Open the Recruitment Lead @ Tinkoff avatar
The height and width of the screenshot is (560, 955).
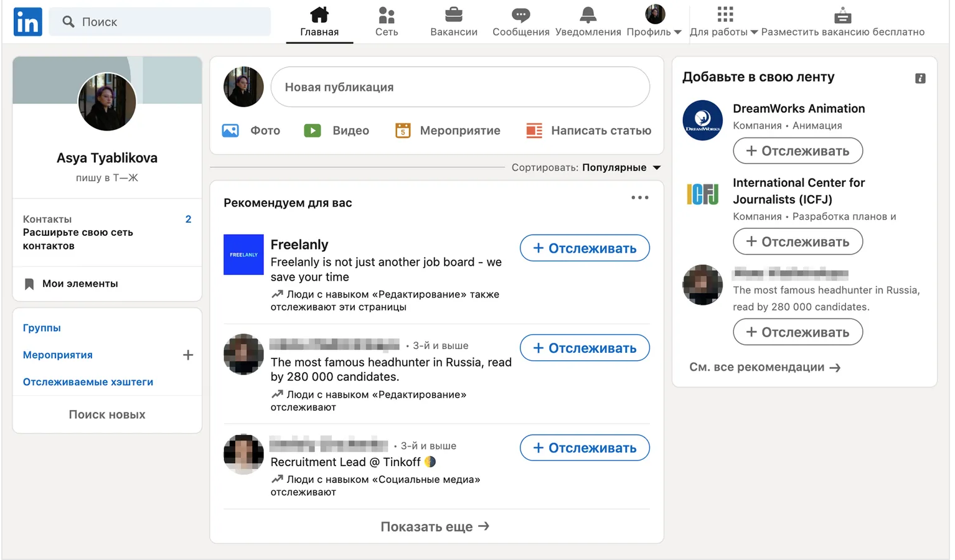[x=243, y=454]
